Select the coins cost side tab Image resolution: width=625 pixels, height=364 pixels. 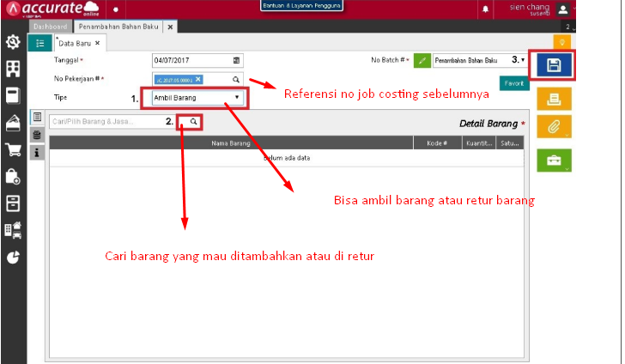[x=37, y=135]
